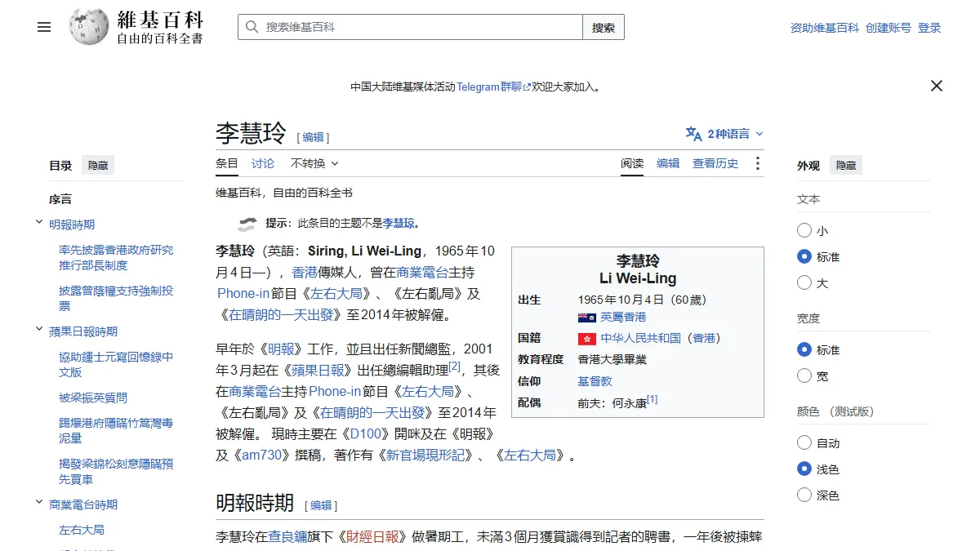
Task: Click the Hong Kong SAR flag icon
Action: click(x=586, y=338)
